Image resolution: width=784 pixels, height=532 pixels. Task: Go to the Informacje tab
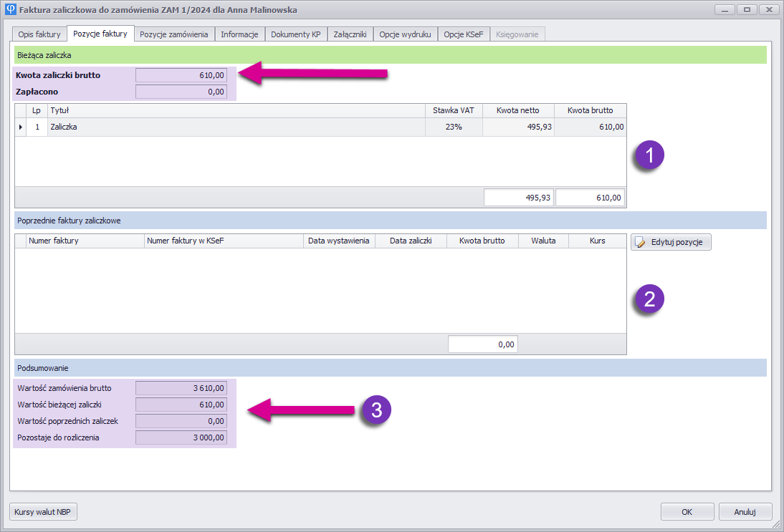[239, 34]
